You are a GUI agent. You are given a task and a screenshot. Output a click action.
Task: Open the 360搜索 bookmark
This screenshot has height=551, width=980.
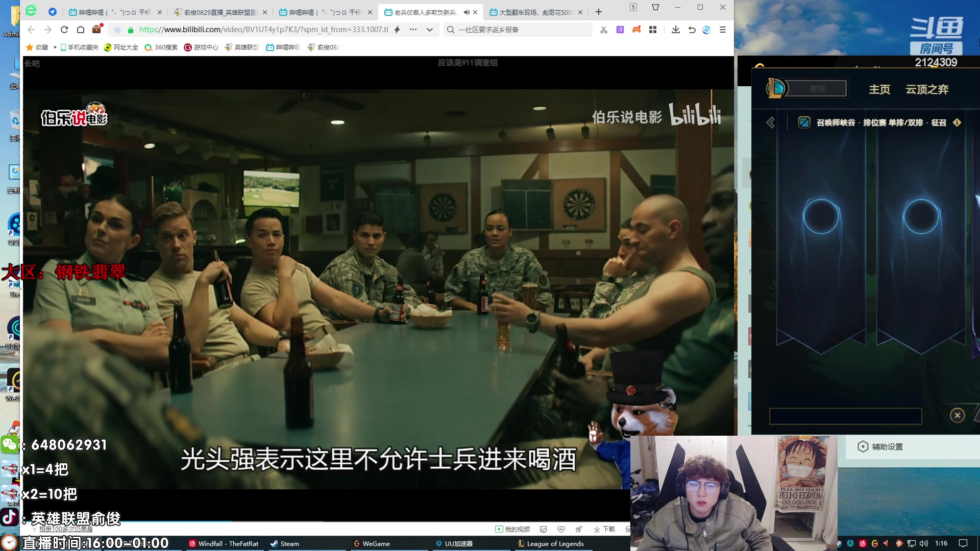[x=161, y=47]
